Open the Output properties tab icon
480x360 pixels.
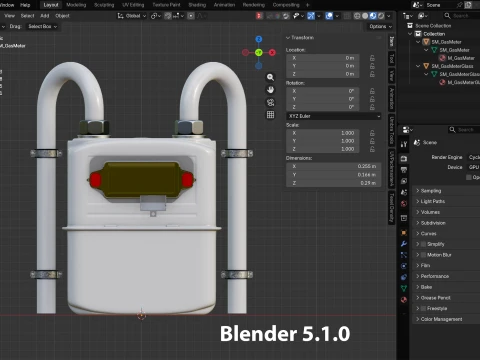(x=404, y=170)
